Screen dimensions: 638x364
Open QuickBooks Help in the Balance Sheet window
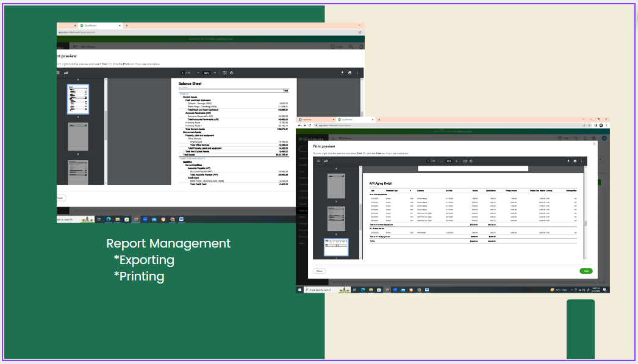pos(337,47)
